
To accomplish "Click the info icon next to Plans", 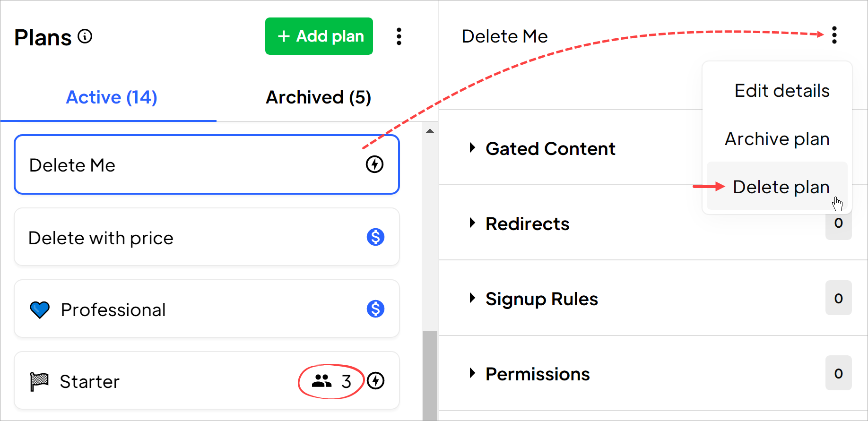I will click(x=85, y=36).
